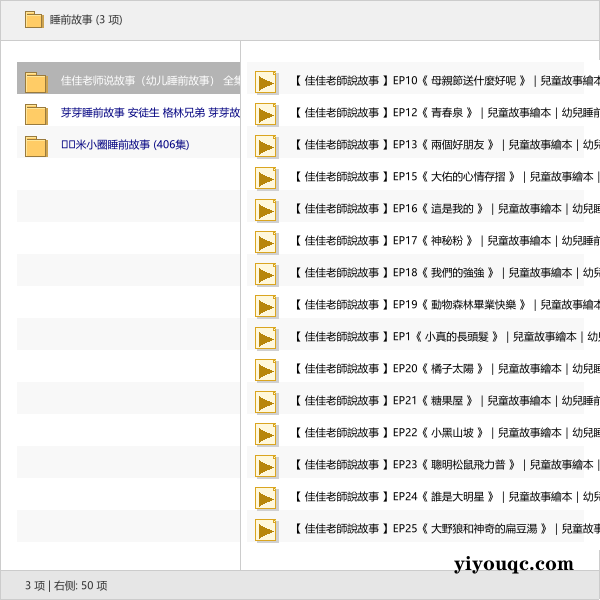
Task: Select file EP18 我們的強強
Action: coord(440,273)
